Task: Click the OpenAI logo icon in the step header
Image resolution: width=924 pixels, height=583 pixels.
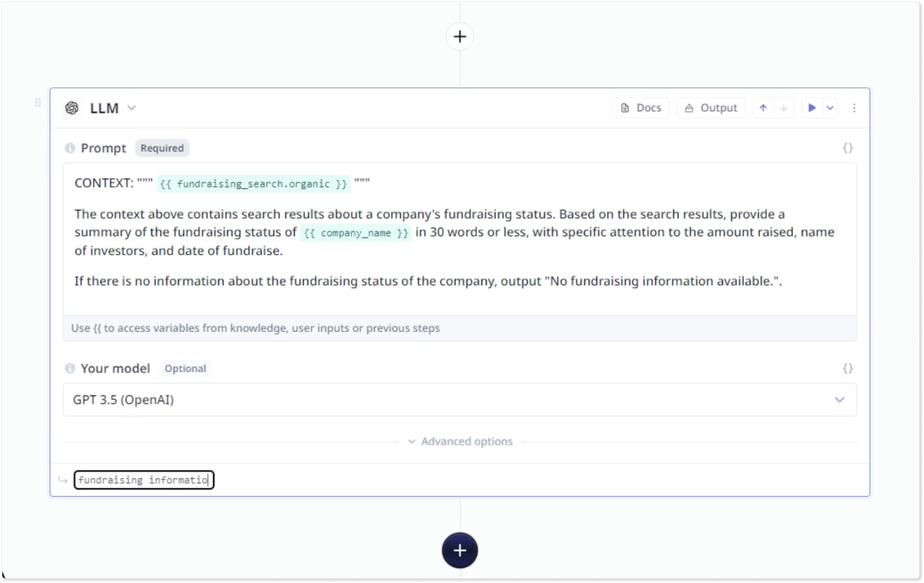Action: pyautogui.click(x=72, y=108)
